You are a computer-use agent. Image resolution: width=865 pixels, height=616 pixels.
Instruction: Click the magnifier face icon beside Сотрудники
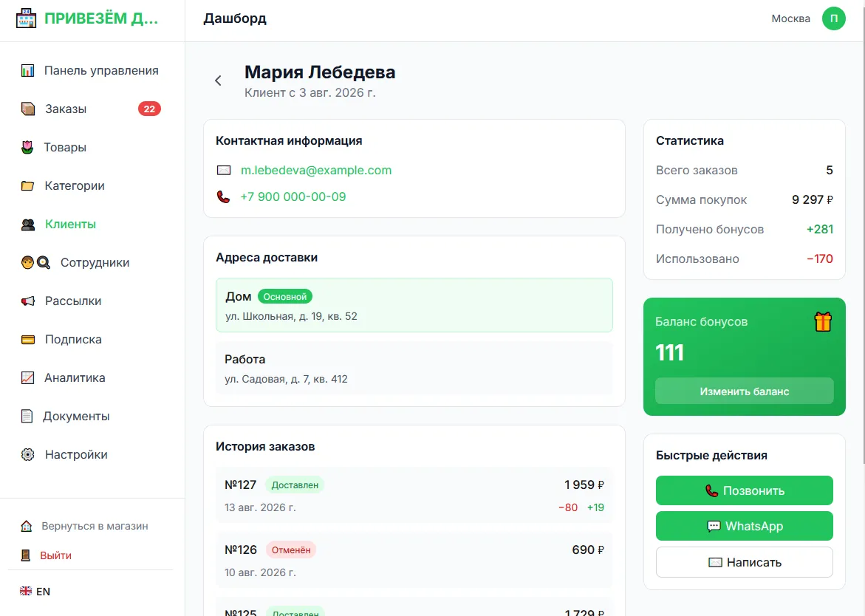pyautogui.click(x=36, y=262)
